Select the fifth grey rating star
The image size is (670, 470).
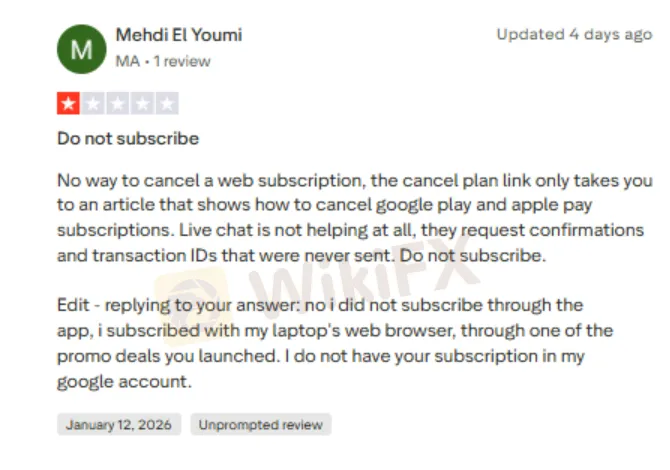(x=167, y=103)
